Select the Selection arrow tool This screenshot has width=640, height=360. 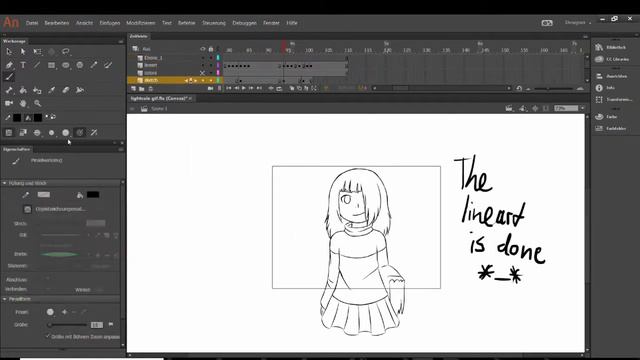tap(9, 52)
